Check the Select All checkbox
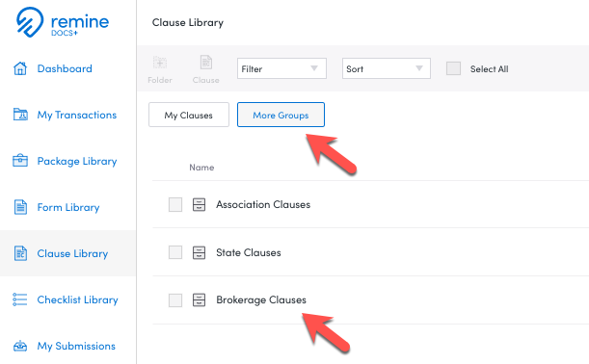The image size is (589, 364). click(x=453, y=68)
